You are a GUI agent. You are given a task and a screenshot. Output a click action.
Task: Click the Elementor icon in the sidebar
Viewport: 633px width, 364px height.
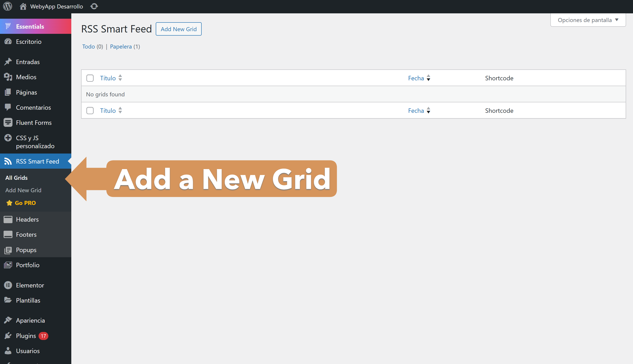click(x=8, y=285)
